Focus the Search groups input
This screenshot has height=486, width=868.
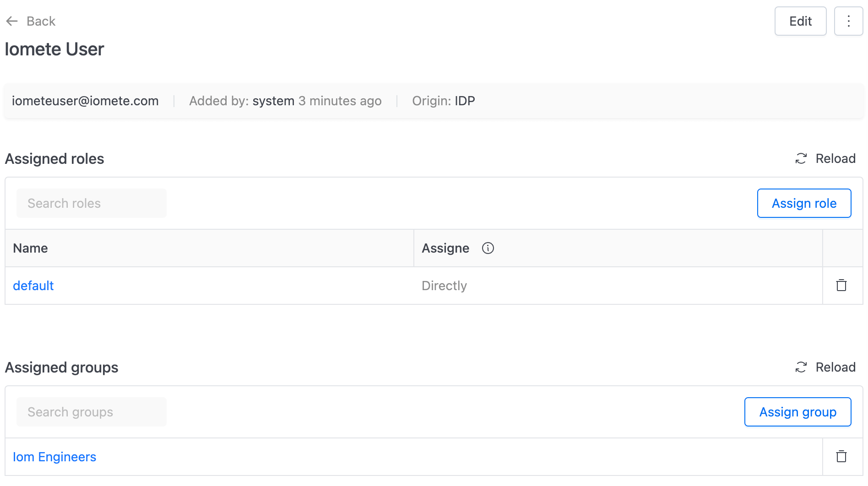(92, 412)
